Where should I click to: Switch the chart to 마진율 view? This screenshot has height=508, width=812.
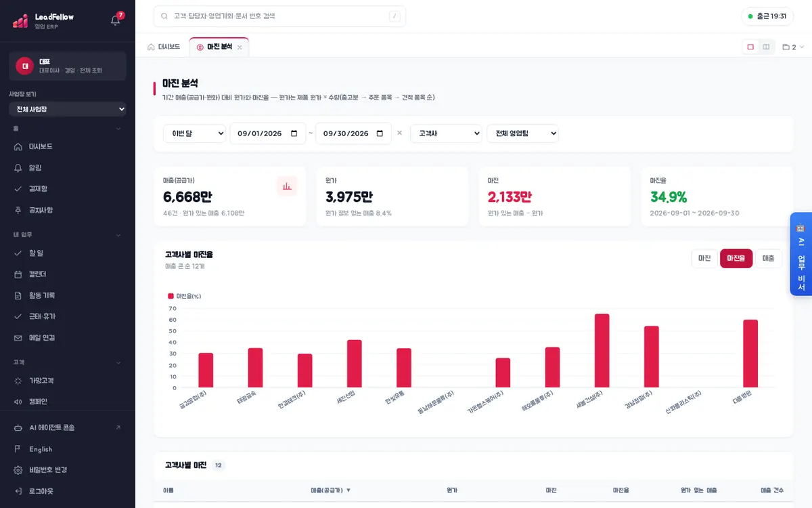pos(736,259)
